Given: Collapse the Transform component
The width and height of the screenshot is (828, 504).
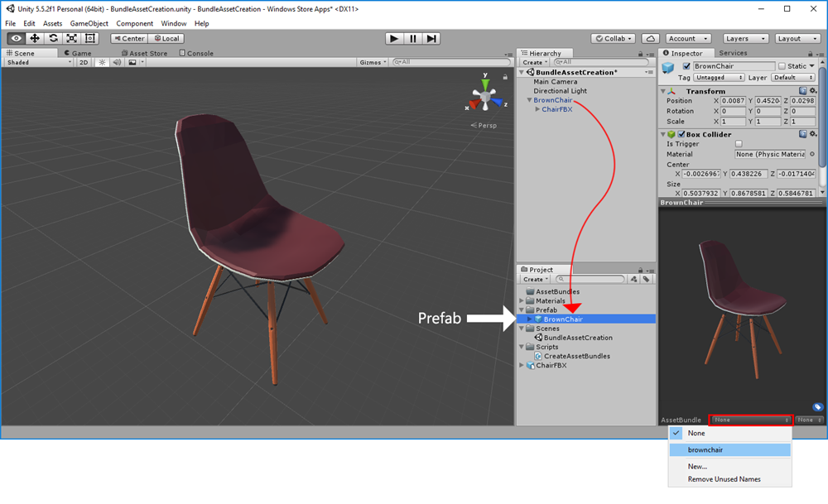Looking at the screenshot, I should pos(663,91).
